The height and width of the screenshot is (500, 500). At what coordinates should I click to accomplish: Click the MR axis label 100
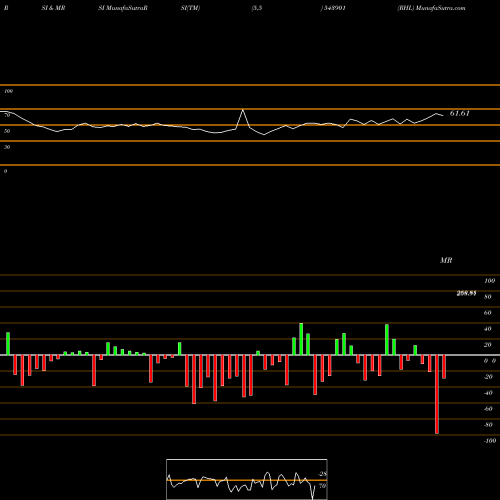(489, 281)
